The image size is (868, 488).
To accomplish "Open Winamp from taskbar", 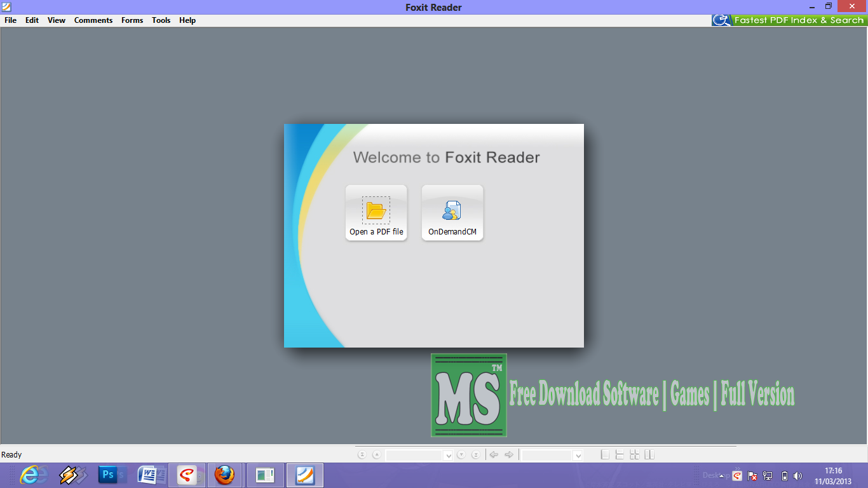I will 69,475.
